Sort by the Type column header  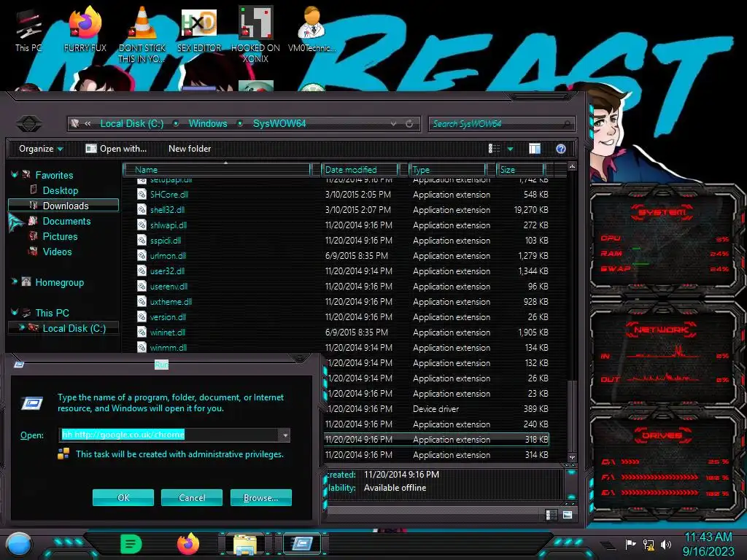coord(447,169)
